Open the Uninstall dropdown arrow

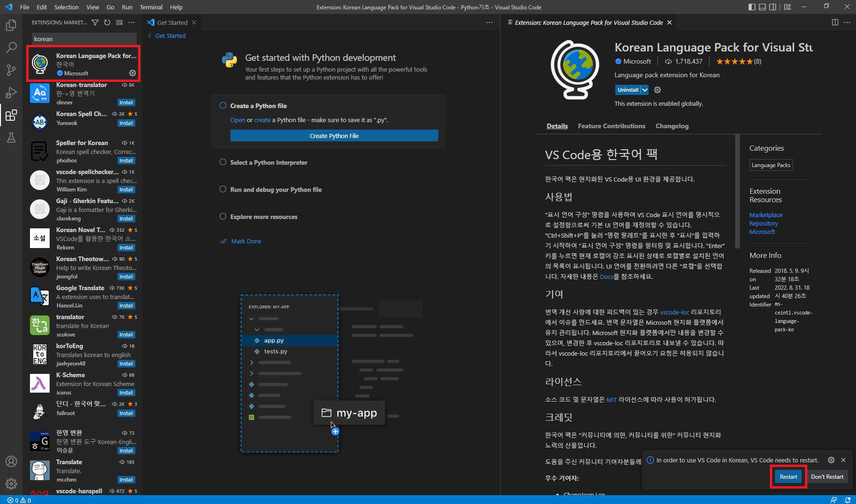click(645, 90)
